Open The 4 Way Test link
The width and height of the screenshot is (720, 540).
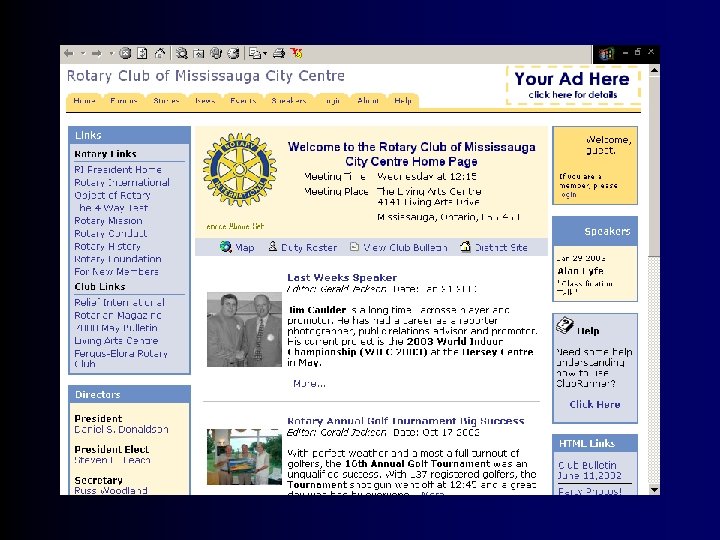click(x=113, y=208)
